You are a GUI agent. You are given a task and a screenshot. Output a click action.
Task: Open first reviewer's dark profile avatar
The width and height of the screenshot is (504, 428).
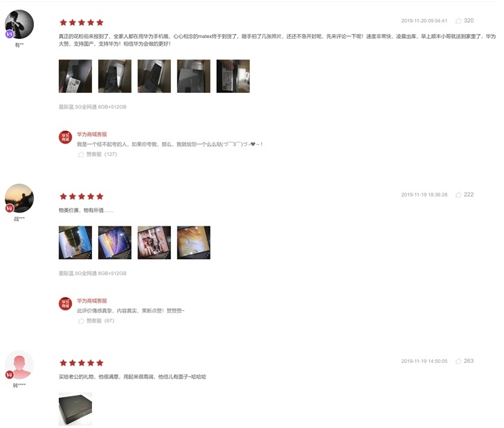(x=19, y=24)
